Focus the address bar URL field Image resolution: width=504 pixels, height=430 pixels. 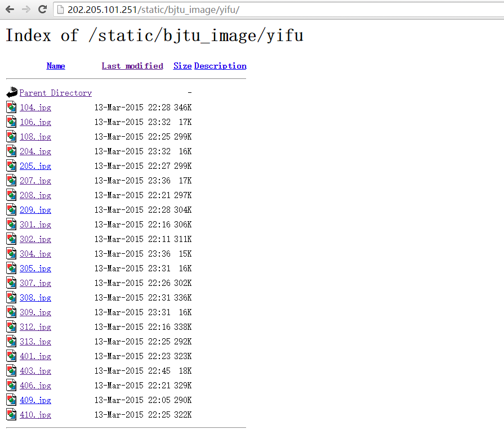pos(278,10)
